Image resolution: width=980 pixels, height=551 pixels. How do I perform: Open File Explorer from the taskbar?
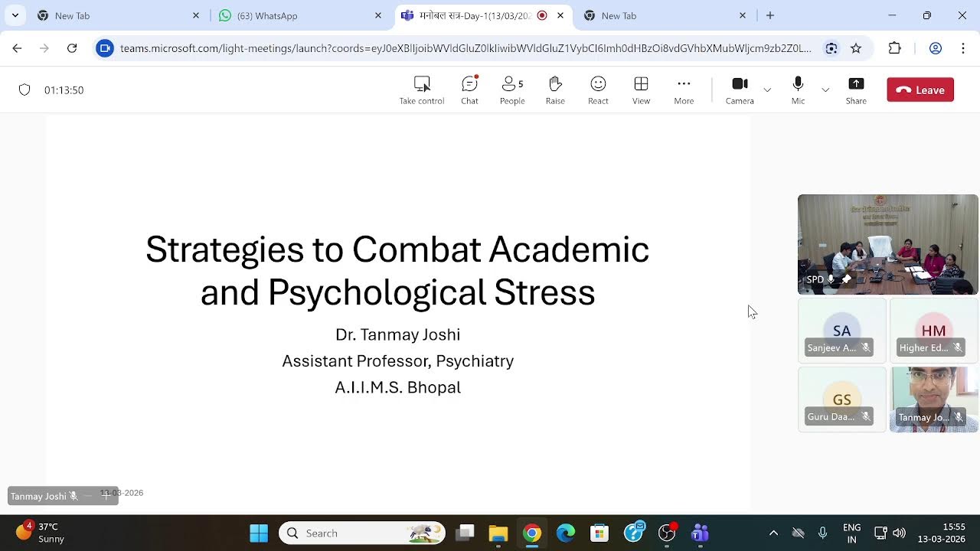(498, 533)
